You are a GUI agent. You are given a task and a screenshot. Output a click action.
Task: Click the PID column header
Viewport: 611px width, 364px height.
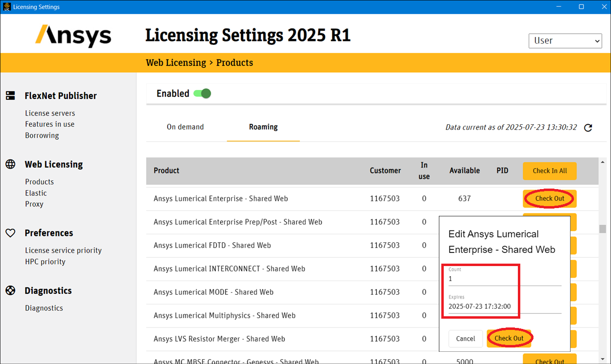(502, 171)
